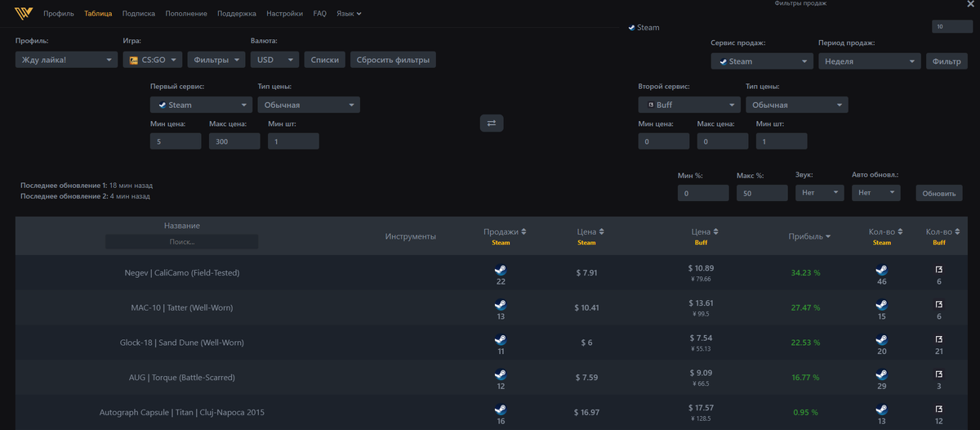
Task: Close the sales filters panel
Action: 970,4
